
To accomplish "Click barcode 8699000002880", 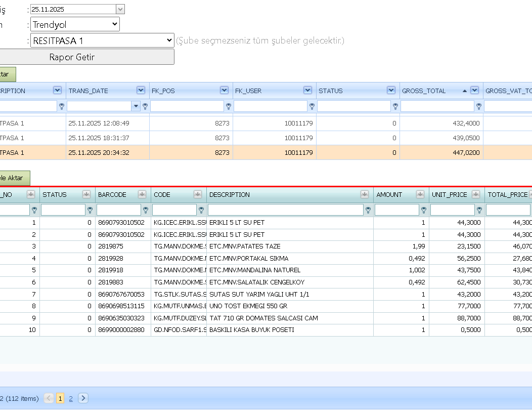I will point(121,330).
